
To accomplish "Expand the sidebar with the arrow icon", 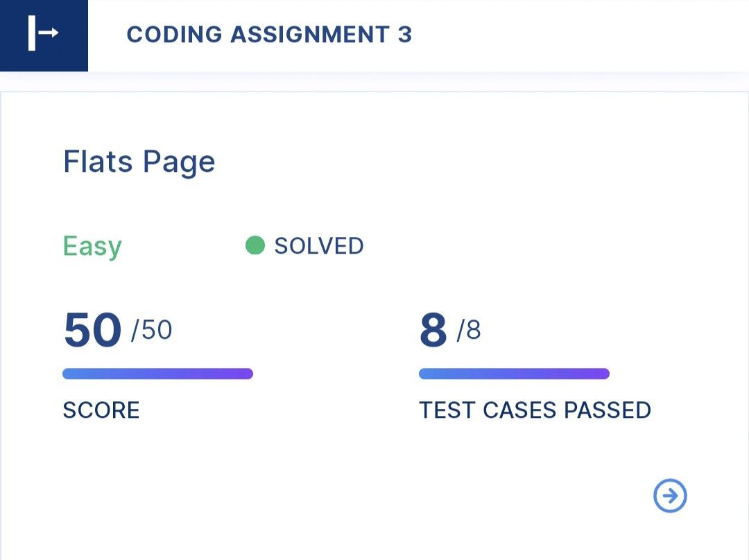I will coord(43,33).
